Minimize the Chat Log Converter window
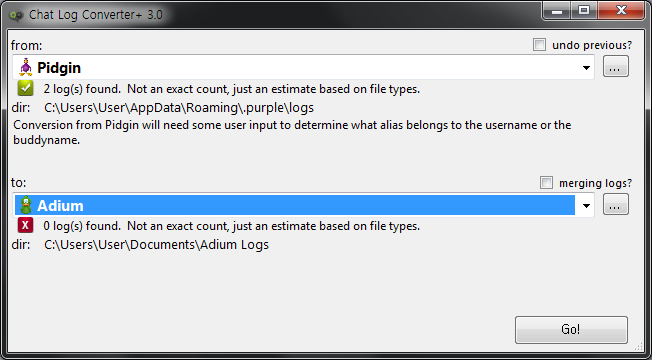The width and height of the screenshot is (652, 360). pos(557,11)
